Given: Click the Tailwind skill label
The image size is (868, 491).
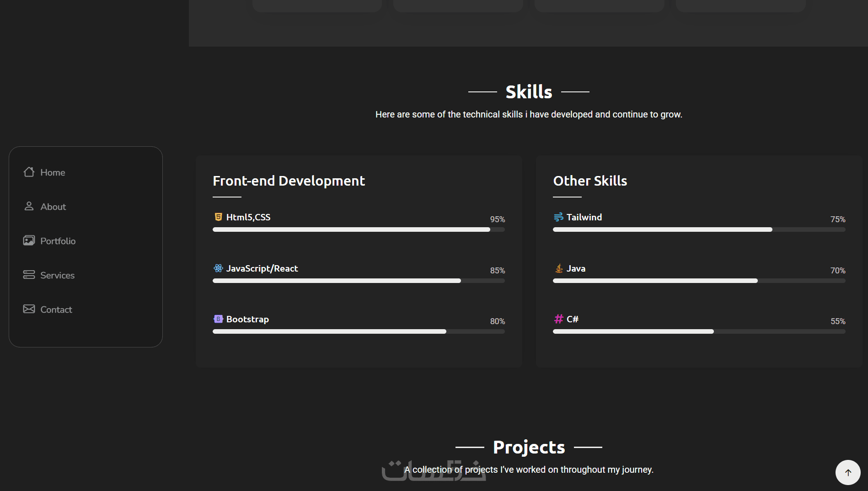Looking at the screenshot, I should (584, 217).
